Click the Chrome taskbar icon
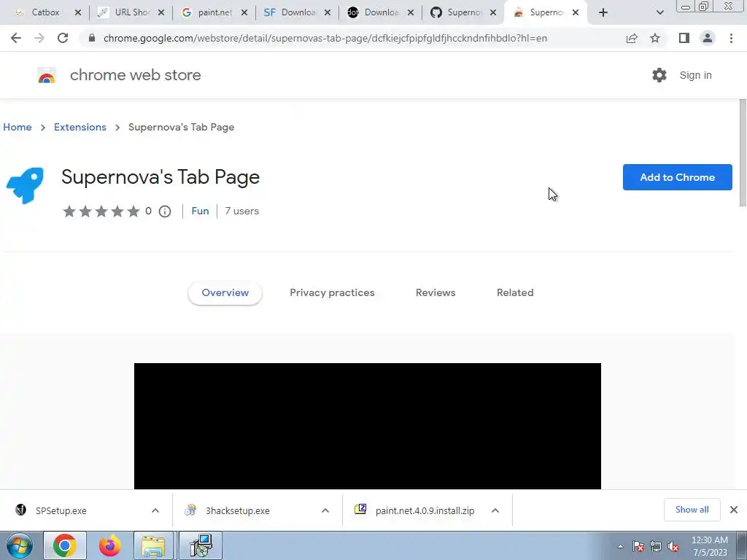This screenshot has width=747, height=560. pyautogui.click(x=65, y=545)
